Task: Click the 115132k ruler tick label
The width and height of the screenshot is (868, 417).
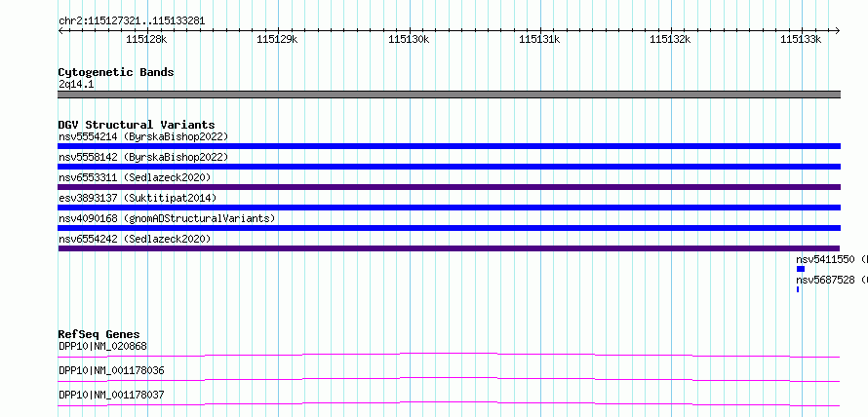Action: pos(670,39)
